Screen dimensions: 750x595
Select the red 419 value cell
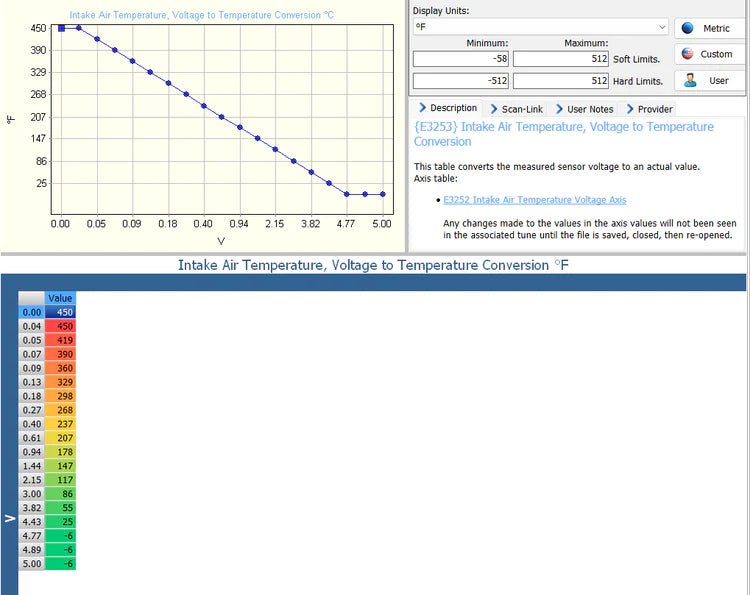coord(60,340)
